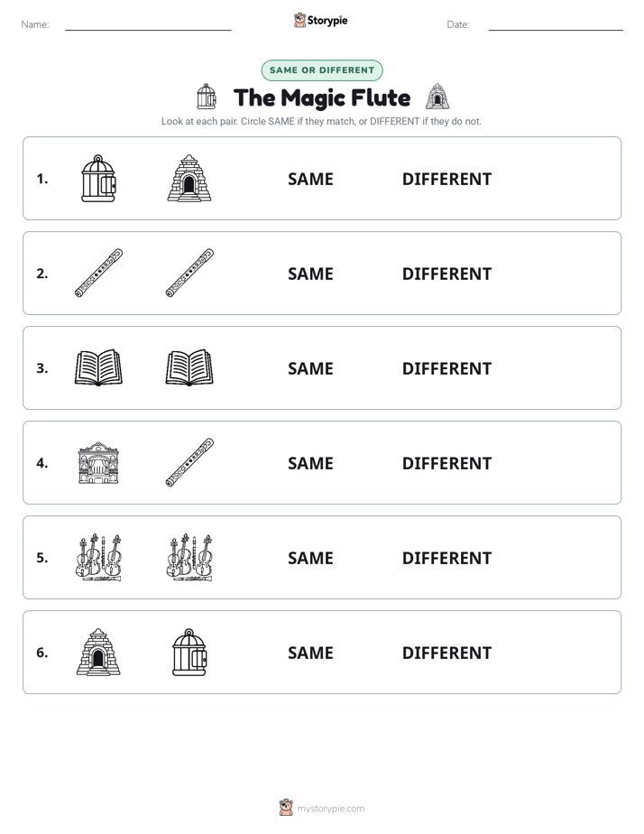This screenshot has height=834, width=644.
Task: Select the flute icon in row 4
Action: (189, 462)
